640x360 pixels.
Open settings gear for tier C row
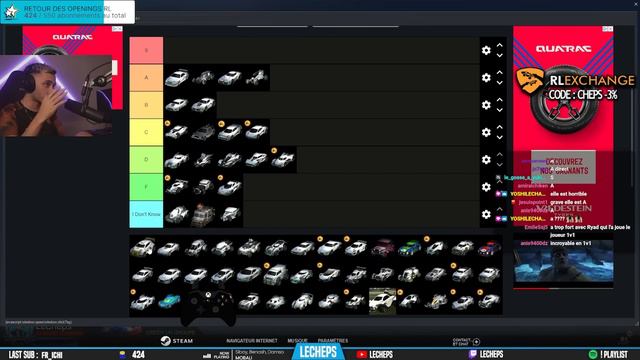486,132
